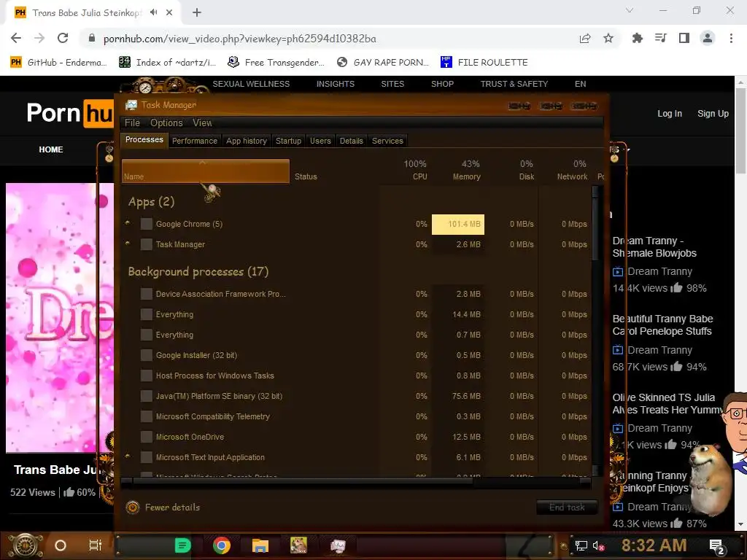The height and width of the screenshot is (560, 747).
Task: Go back with Chrome's back arrow
Action: click(16, 38)
